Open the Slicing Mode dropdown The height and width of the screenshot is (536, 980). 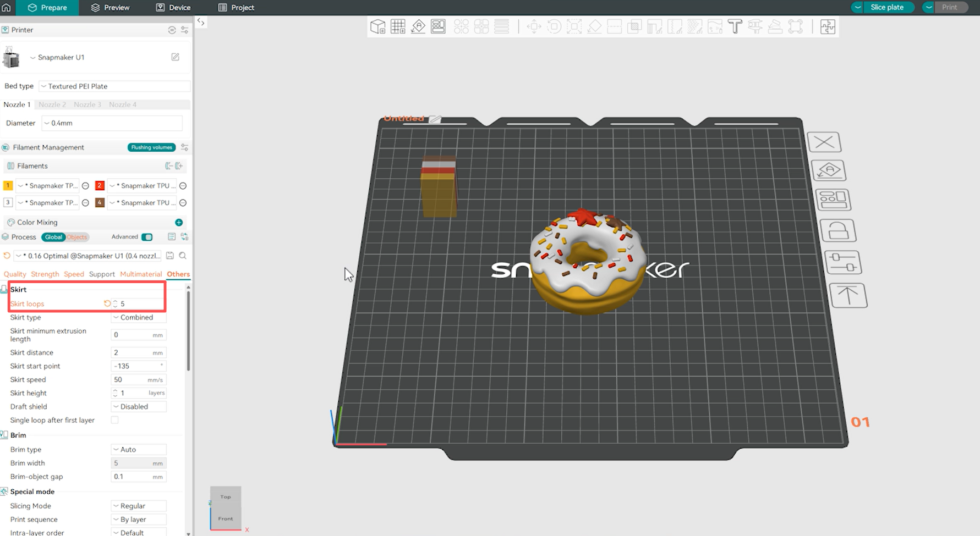tap(139, 506)
